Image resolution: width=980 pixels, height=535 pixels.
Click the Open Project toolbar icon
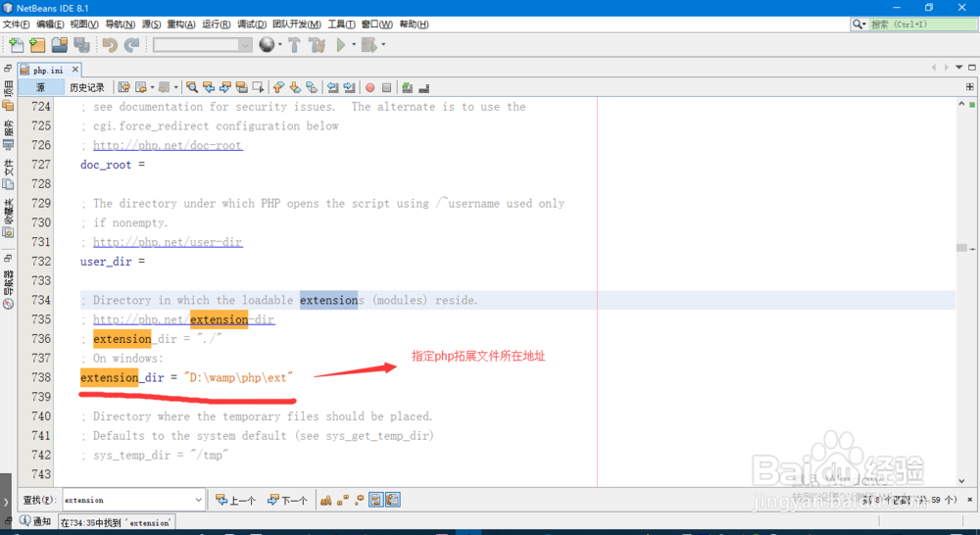click(60, 45)
